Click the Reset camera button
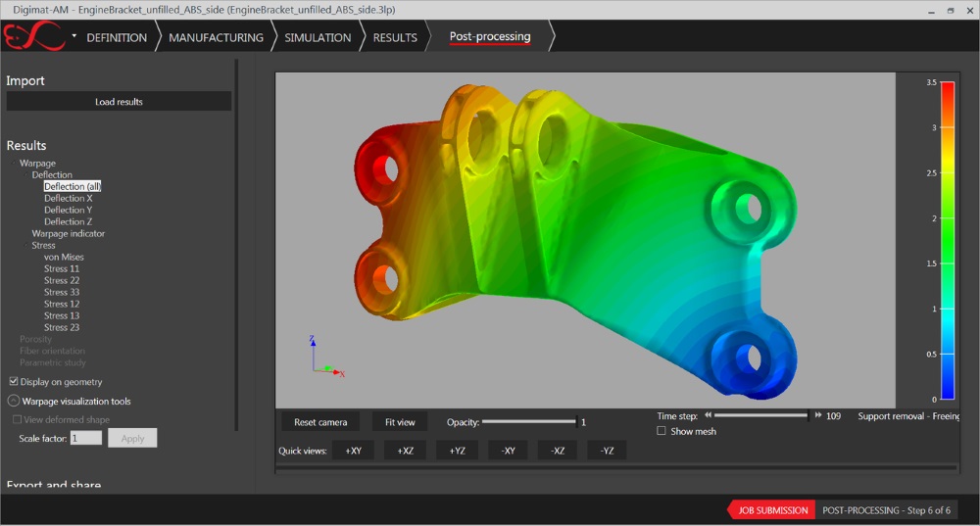The image size is (980, 526). pos(320,422)
